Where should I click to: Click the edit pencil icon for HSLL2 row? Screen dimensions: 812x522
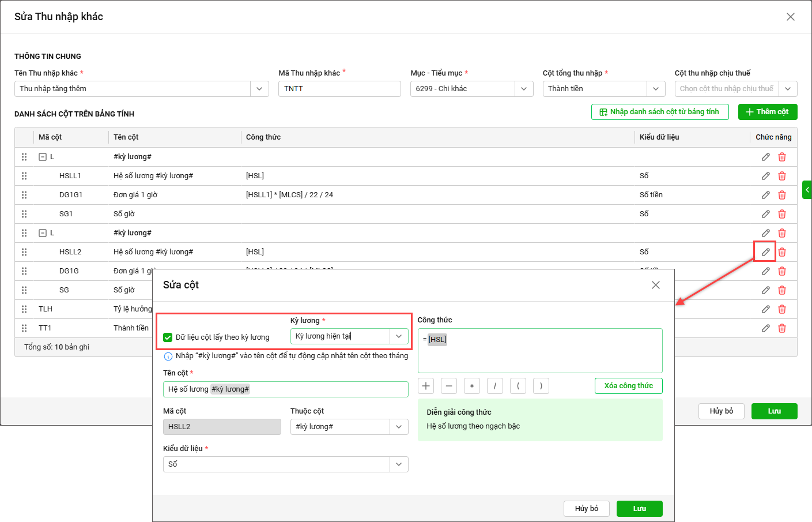(765, 252)
